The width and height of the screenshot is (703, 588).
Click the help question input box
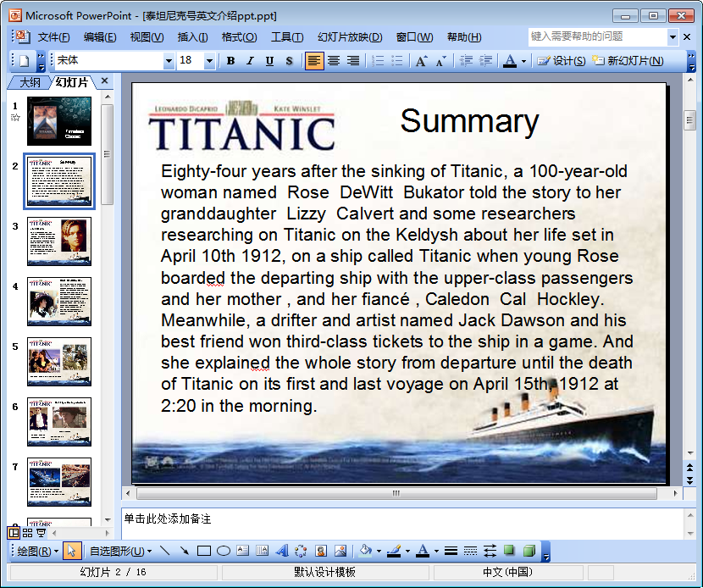[598, 36]
